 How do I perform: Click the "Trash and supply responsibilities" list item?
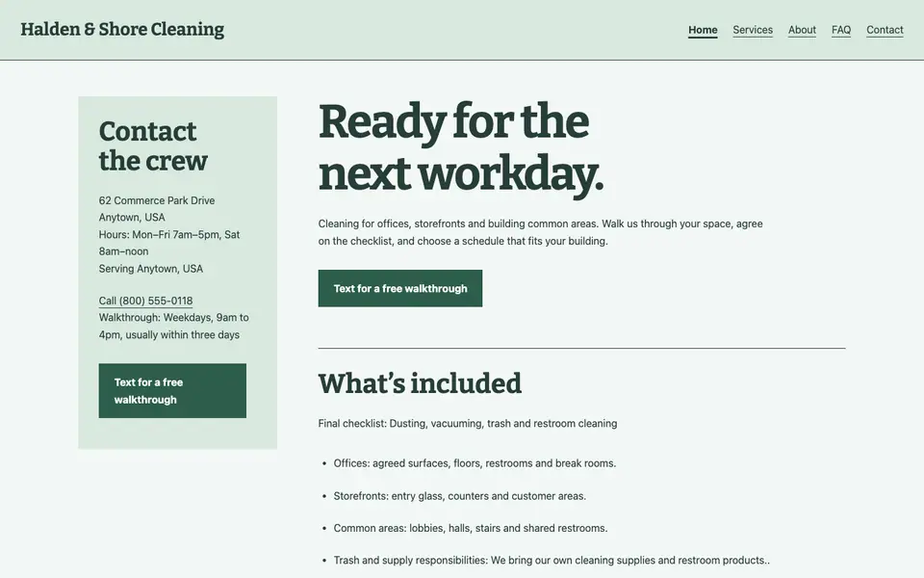552,561
